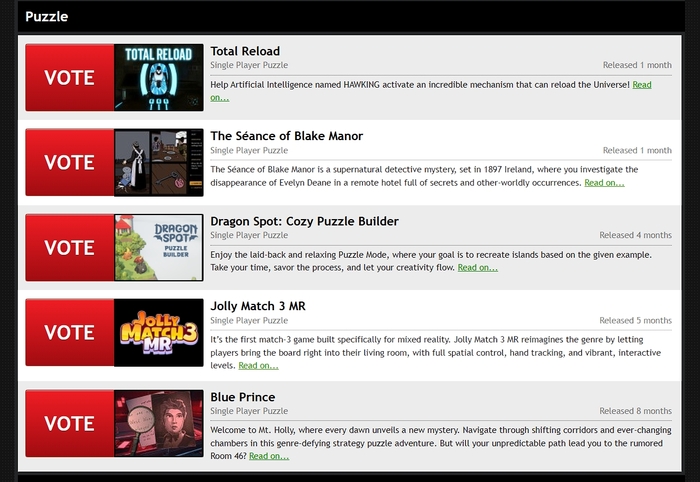Vote for Blue Prince
Image resolution: width=700 pixels, height=482 pixels.
click(70, 424)
